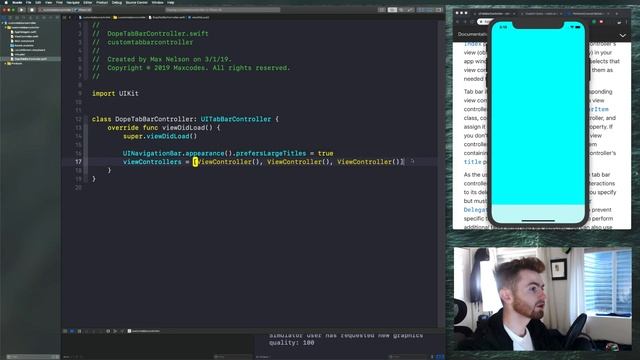The image size is (640, 360).
Task: Toggle the bottom Debug area panel
Action: [430, 10]
